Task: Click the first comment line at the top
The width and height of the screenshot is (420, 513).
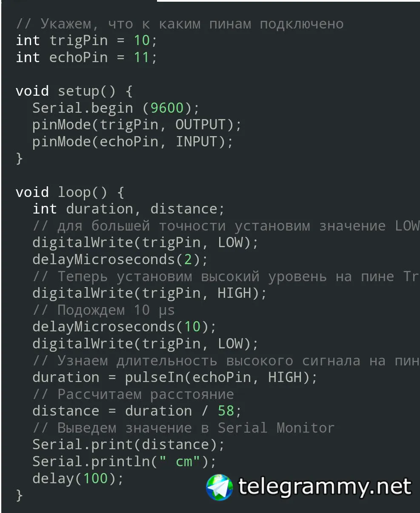Action: point(179,24)
